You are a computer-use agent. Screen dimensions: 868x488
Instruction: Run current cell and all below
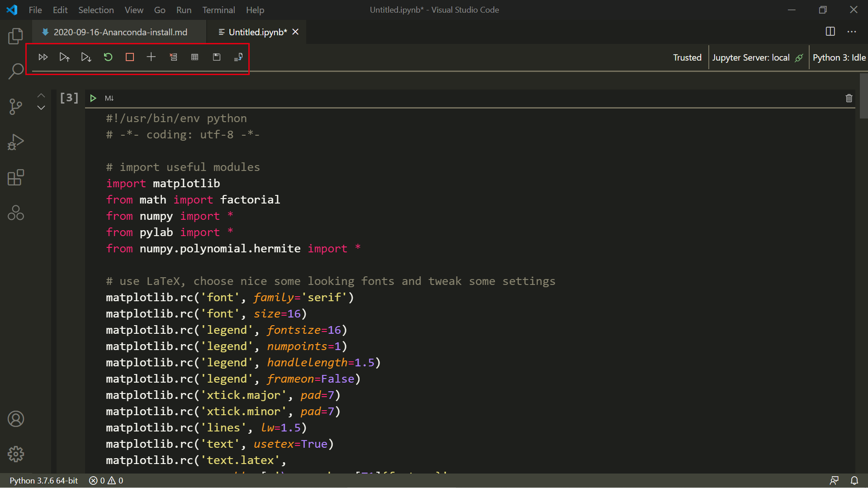pos(86,57)
